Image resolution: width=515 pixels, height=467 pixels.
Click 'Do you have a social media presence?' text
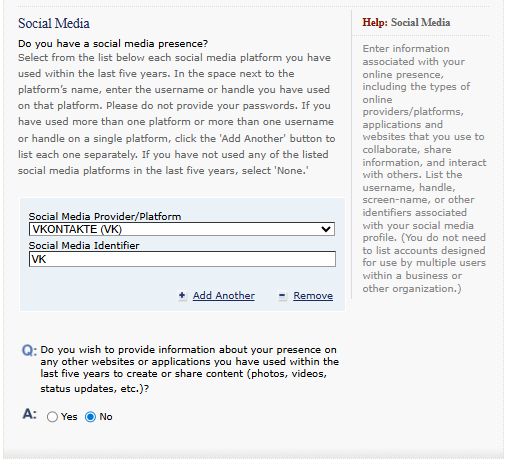pos(113,44)
